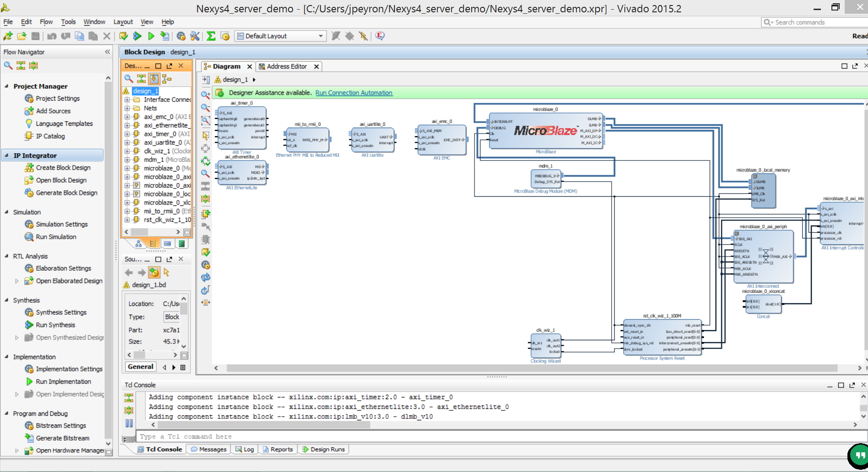This screenshot has width=868, height=472.
Task: Select the MicroBlaze block in the diagram
Action: tap(546, 131)
